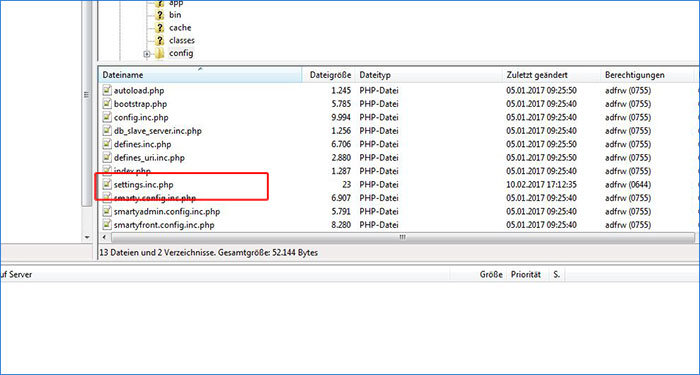
Task: Expand the config folder node
Action: coord(146,54)
